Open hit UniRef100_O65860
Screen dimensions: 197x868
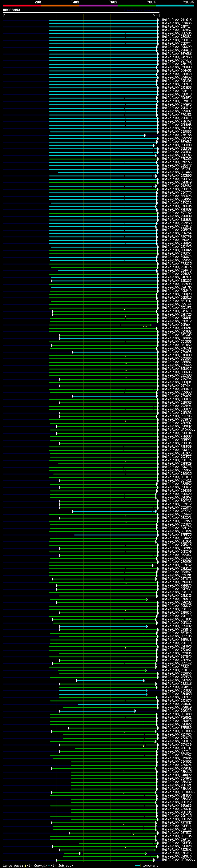tap(177, 358)
